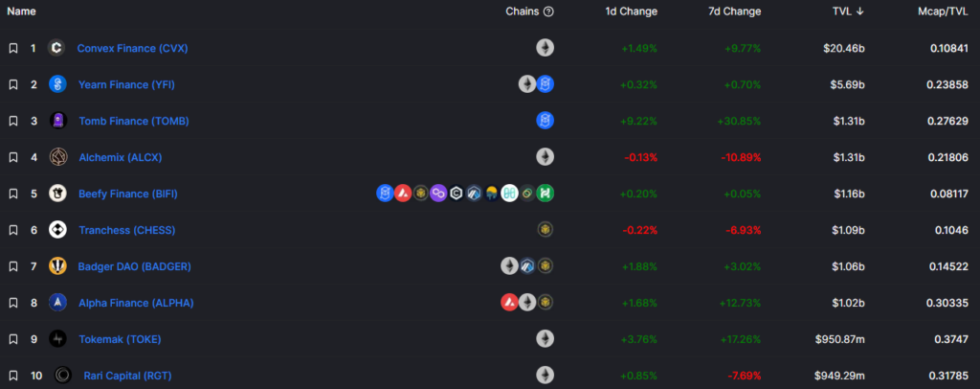The image size is (980, 389).
Task: Open Tokemak (TOKE) protocol link
Action: click(120, 339)
